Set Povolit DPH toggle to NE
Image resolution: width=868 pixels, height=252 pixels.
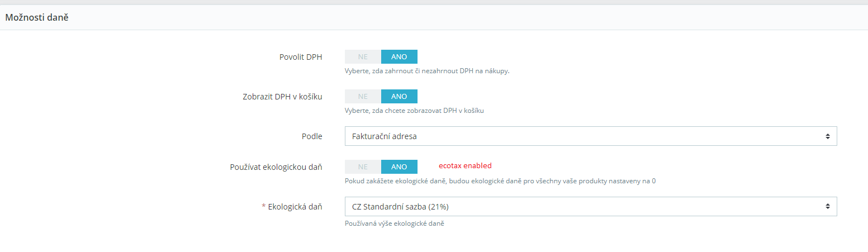coord(363,57)
